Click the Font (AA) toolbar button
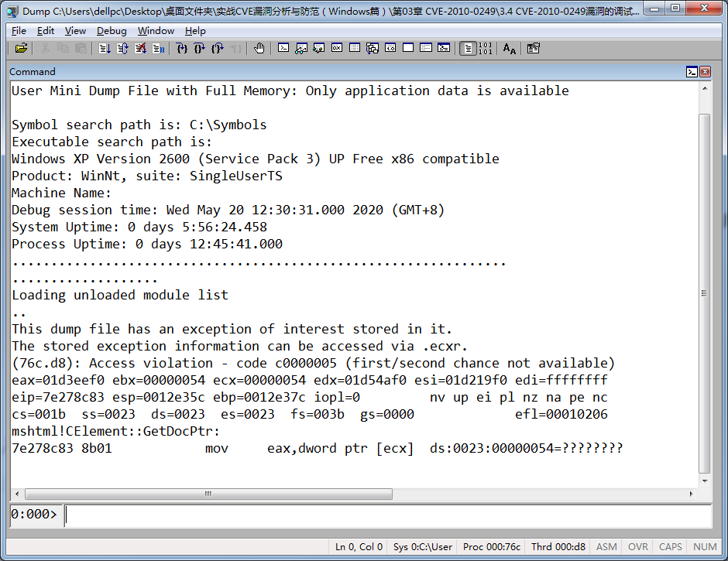 click(509, 49)
